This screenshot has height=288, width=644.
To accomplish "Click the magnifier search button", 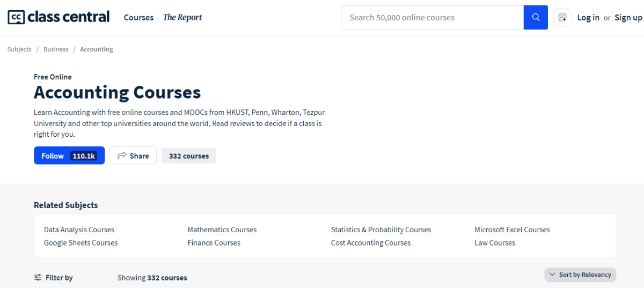I will (536, 17).
